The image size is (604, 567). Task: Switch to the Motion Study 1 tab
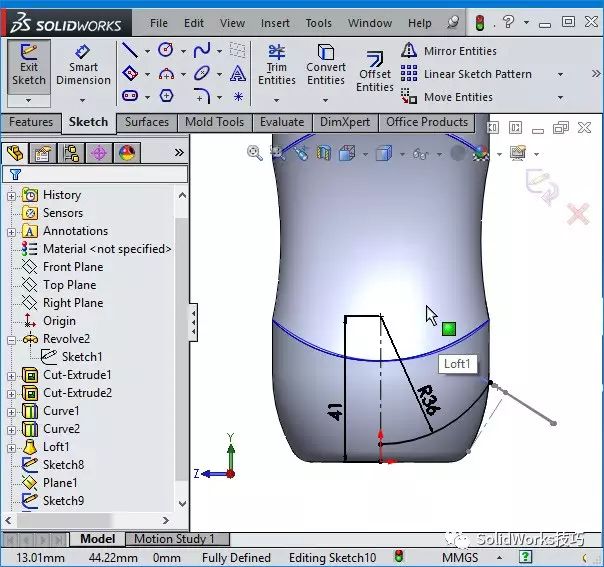pos(178,538)
